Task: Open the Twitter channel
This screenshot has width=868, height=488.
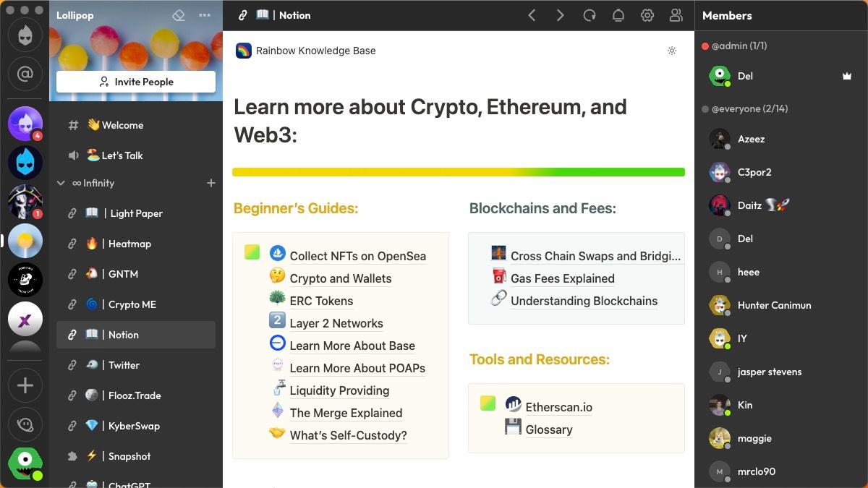Action: click(x=136, y=365)
